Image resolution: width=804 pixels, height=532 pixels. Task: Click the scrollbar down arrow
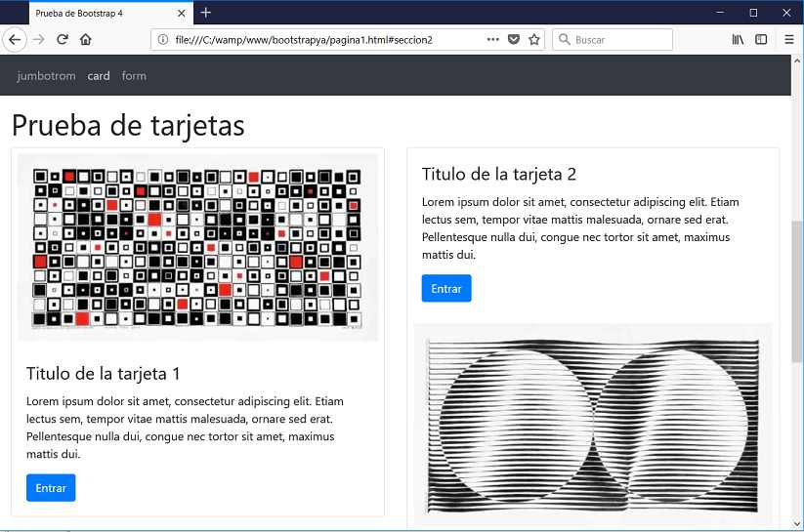797,524
